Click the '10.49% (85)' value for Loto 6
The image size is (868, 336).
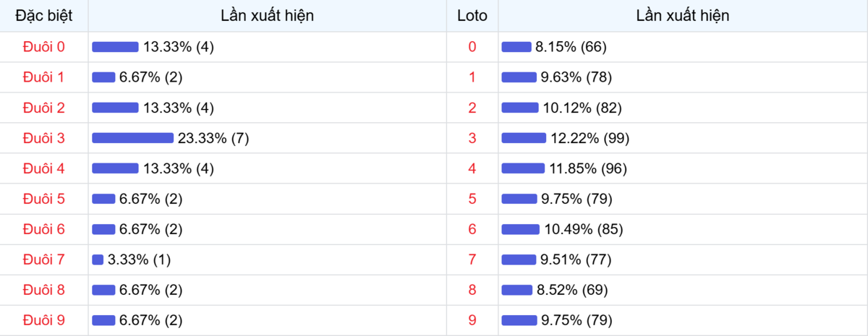(x=583, y=229)
